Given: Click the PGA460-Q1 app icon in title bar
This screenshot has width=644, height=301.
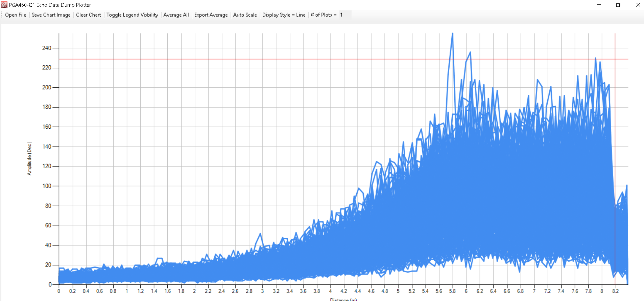Looking at the screenshot, I should (4, 5).
